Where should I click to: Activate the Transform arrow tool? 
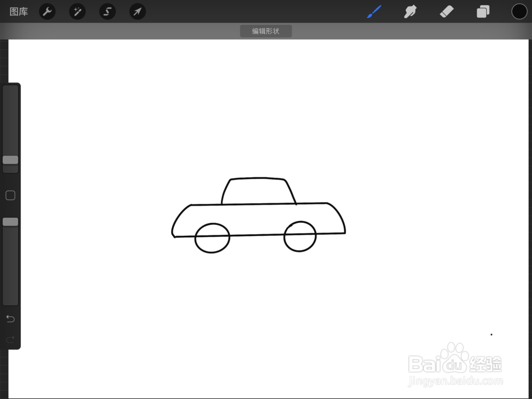(x=137, y=12)
